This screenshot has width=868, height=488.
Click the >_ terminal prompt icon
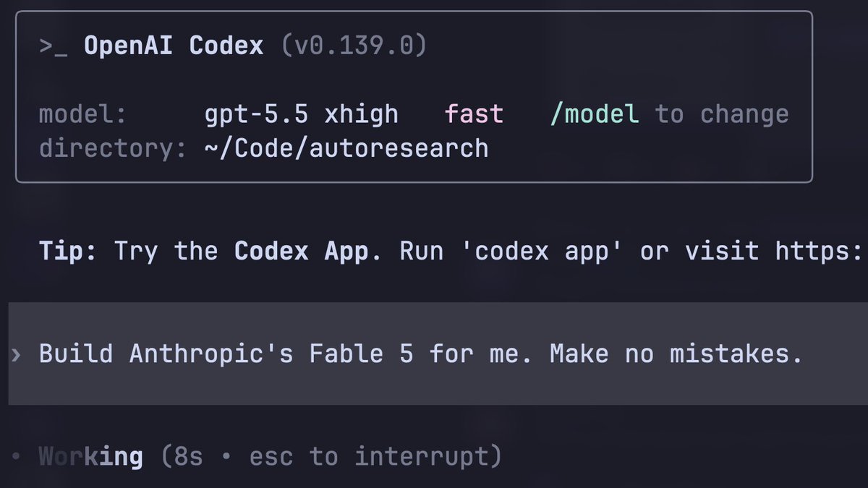[54, 47]
